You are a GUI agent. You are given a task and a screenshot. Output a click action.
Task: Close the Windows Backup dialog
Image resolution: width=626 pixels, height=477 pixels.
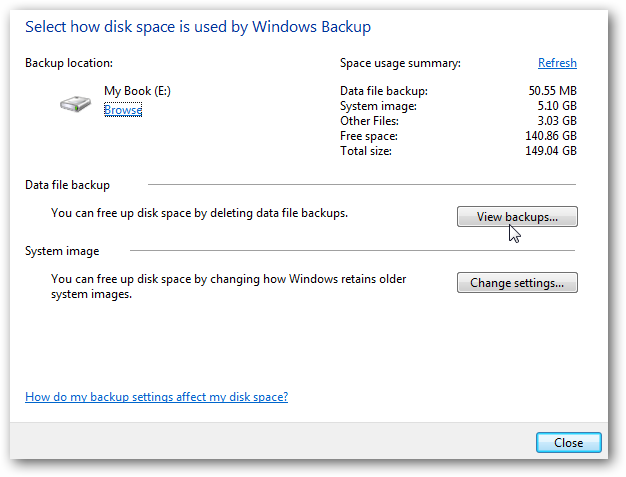pos(568,442)
